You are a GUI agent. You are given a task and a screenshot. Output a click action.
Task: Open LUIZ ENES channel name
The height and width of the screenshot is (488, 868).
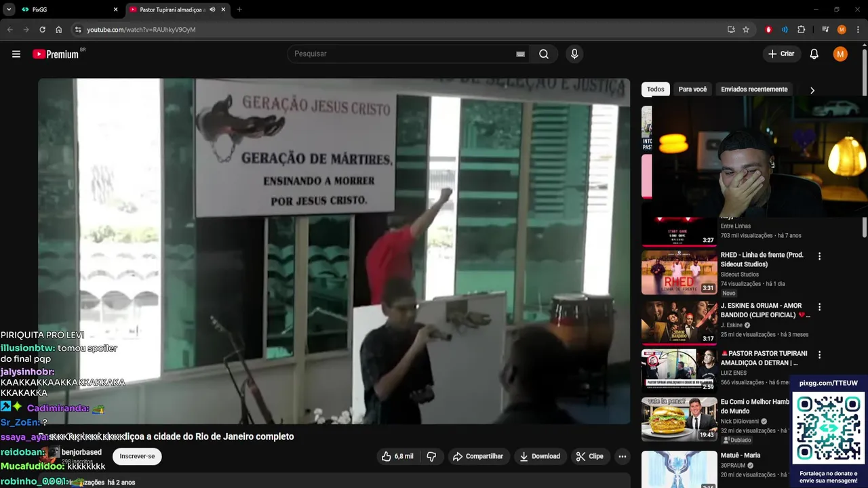(x=734, y=373)
